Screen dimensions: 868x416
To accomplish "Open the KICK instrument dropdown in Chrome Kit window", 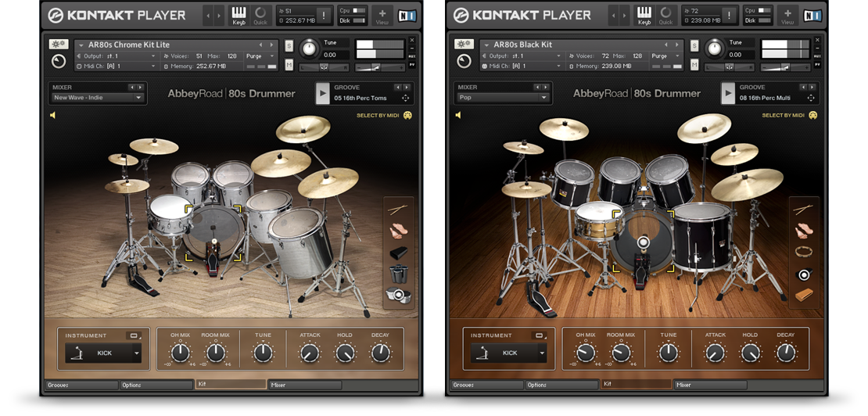I will [x=103, y=353].
